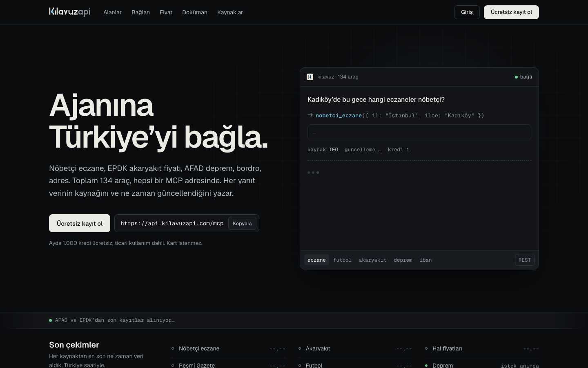
Task: Select the eczane demo tab
Action: click(316, 260)
